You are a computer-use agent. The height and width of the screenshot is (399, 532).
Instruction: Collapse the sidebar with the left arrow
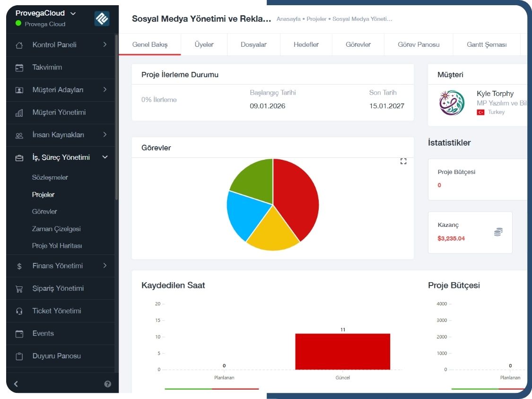[x=16, y=384]
